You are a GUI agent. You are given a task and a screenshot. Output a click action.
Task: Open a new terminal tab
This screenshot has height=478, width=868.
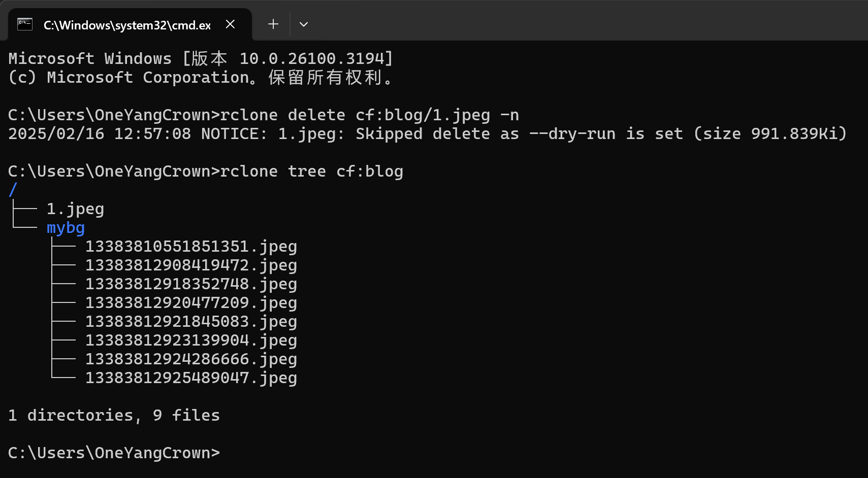[273, 24]
